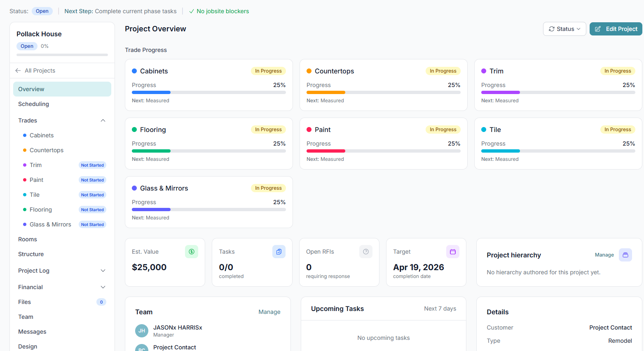This screenshot has width=644, height=351.
Task: Click Next: Measured on Glass & Mirrors card
Action: 150,218
